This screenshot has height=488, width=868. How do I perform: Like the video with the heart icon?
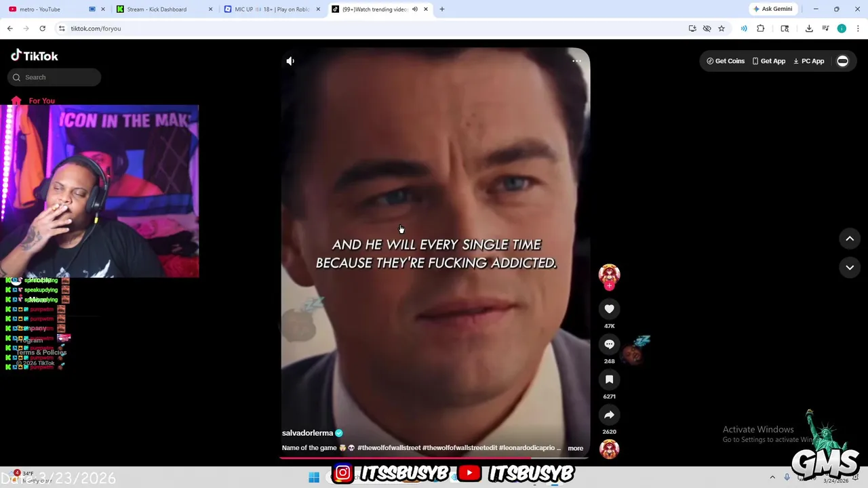coord(609,309)
